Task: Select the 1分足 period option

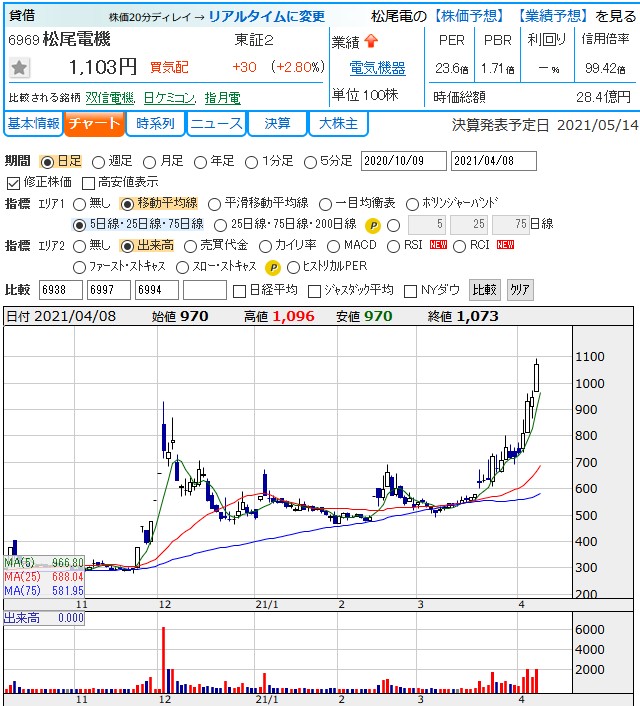Action: click(x=251, y=162)
